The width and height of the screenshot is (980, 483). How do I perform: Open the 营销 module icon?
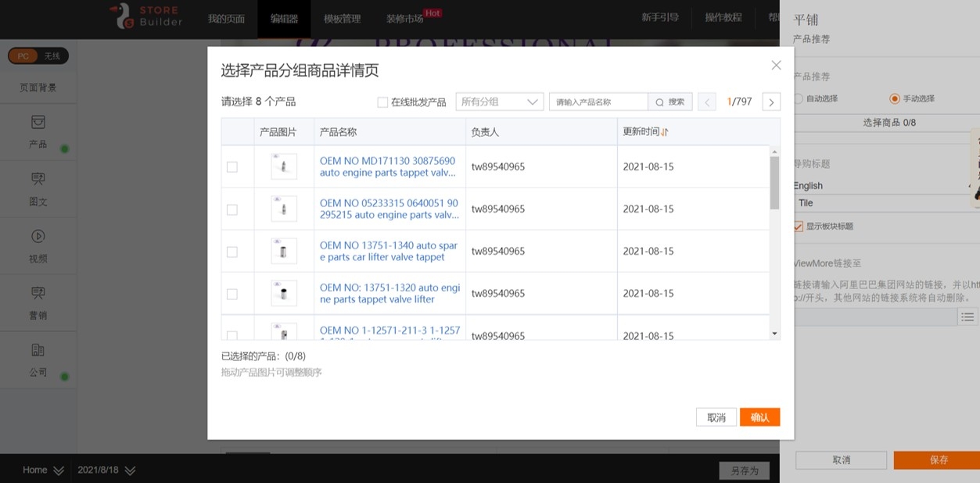pyautogui.click(x=38, y=294)
